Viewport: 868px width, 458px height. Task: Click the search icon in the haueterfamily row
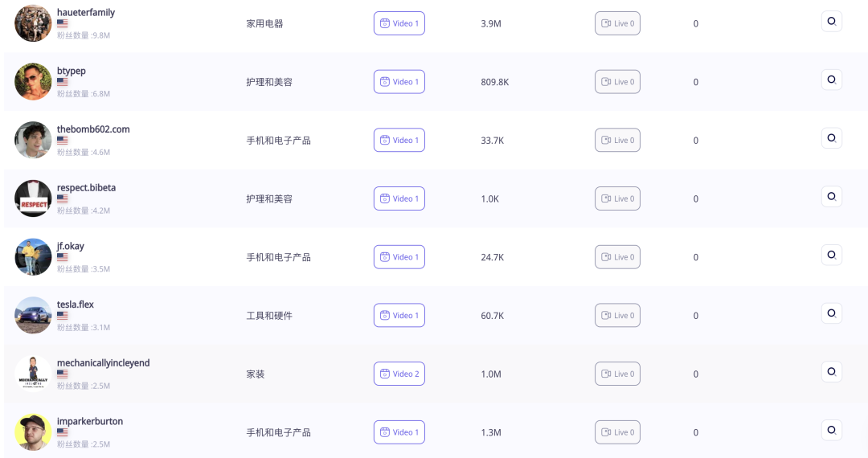(831, 22)
